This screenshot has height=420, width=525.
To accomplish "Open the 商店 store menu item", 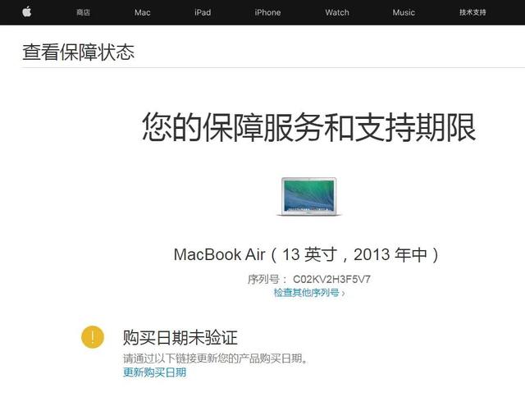I will (83, 12).
